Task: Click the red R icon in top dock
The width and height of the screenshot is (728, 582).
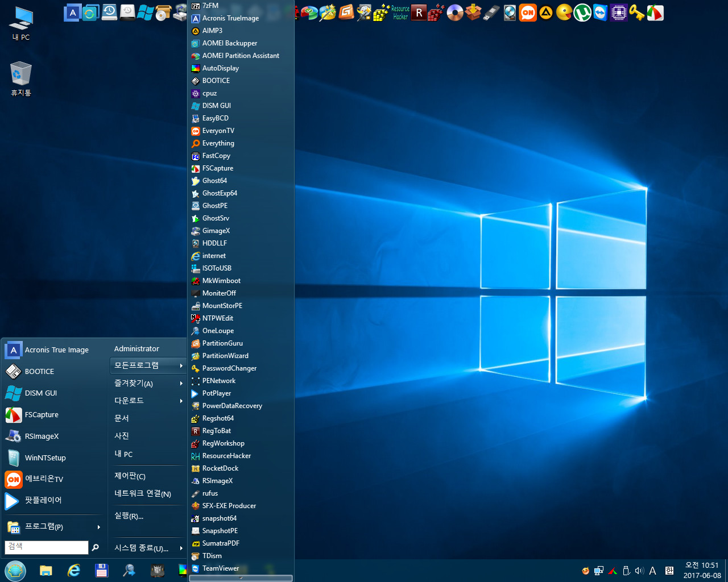Action: pos(419,13)
